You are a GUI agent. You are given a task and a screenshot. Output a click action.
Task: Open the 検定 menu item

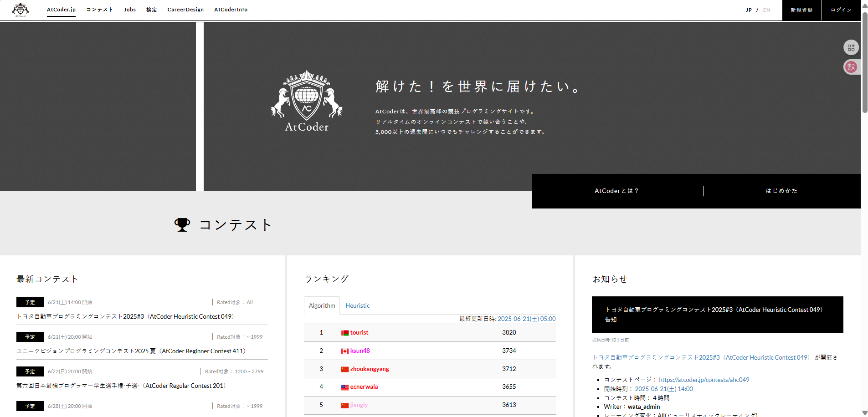click(x=151, y=10)
